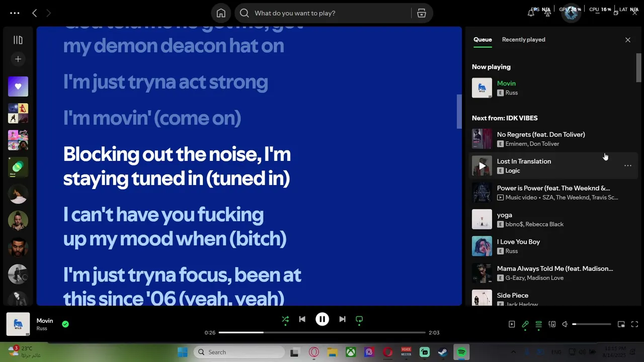Image resolution: width=644 pixels, height=362 pixels.
Task: Jump to lyric 'I'm just tryna focus'
Action: [x=182, y=287]
